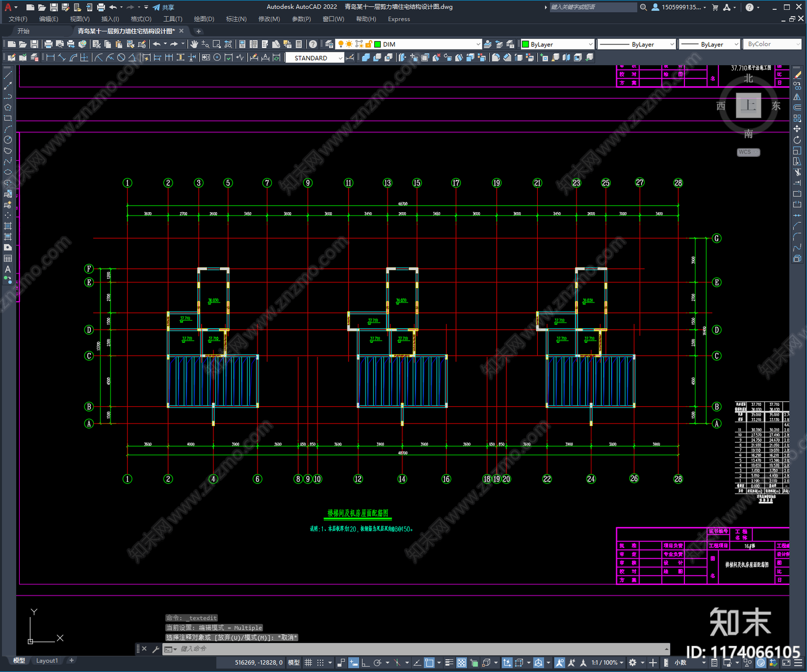The image size is (807, 672).
Task: Click the Undo arrow in standard toolbar
Action: [x=157, y=44]
